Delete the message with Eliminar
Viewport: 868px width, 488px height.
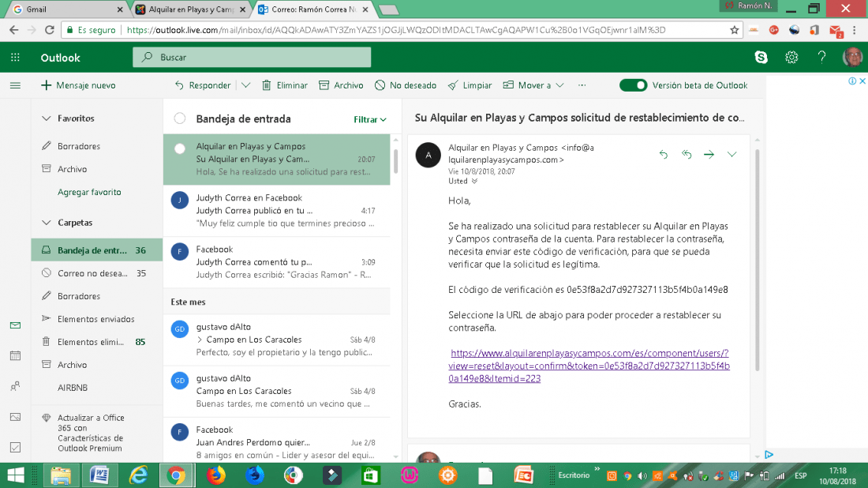click(285, 85)
